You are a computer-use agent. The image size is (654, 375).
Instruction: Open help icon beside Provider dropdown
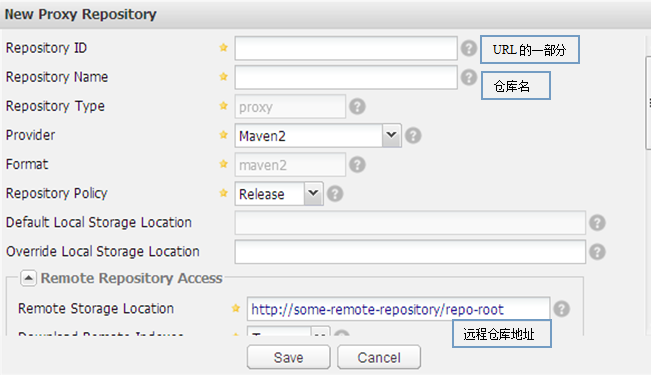[x=413, y=136]
